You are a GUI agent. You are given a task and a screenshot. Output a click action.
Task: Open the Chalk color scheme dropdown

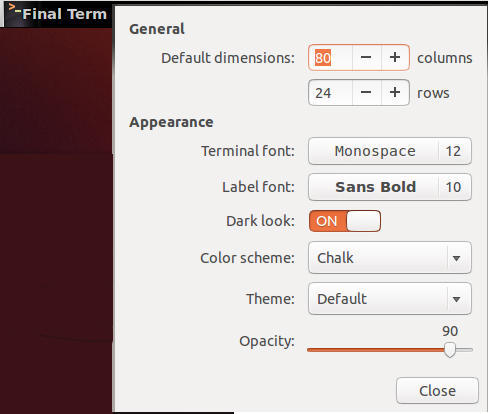pyautogui.click(x=390, y=258)
